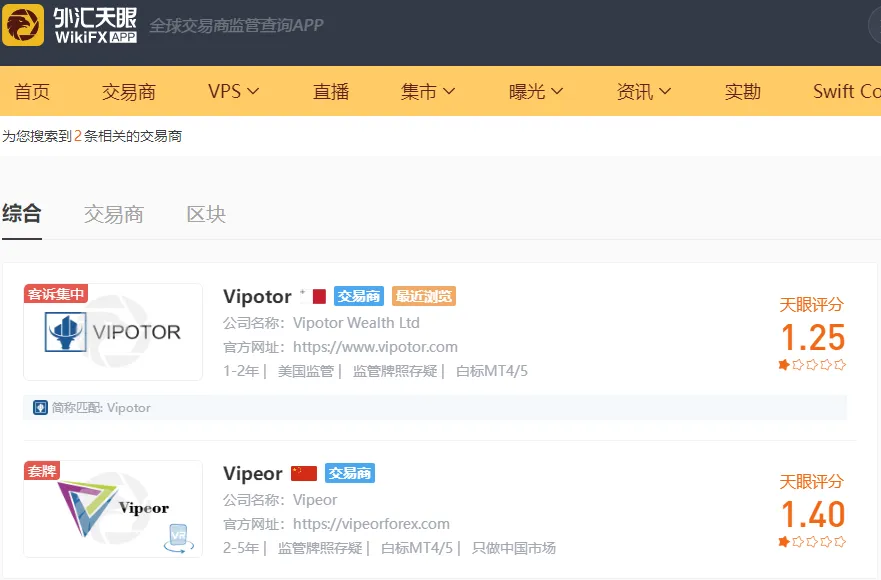Click the 1.40 天眼评分 score

(812, 515)
